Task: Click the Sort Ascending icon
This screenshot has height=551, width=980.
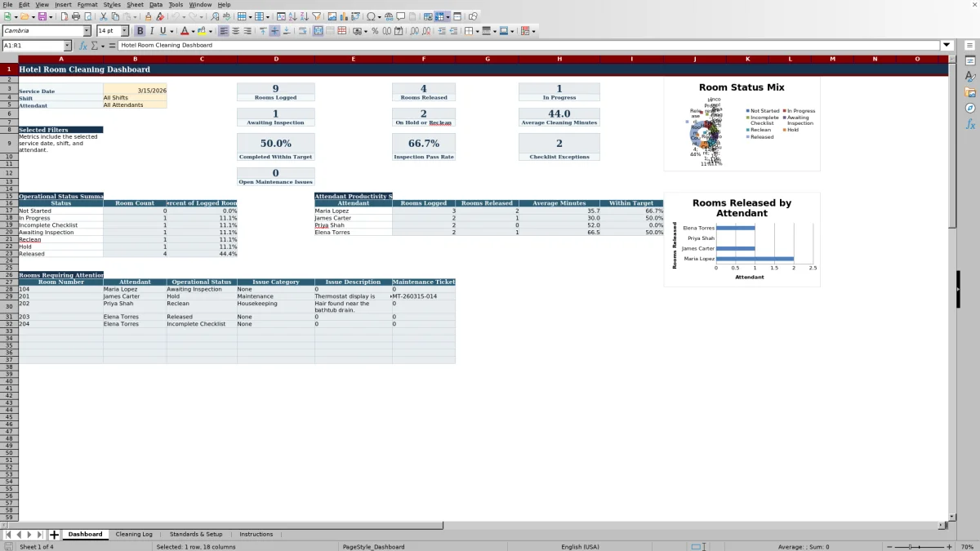Action: (294, 16)
